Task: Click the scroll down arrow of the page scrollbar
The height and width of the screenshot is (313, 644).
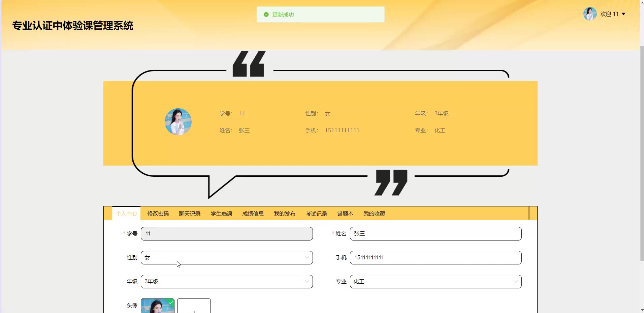Action: [642, 310]
